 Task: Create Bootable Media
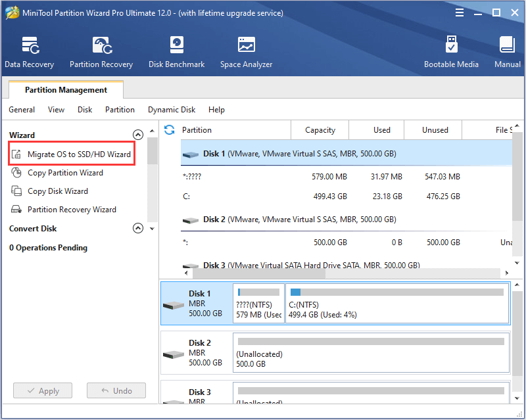[x=451, y=52]
